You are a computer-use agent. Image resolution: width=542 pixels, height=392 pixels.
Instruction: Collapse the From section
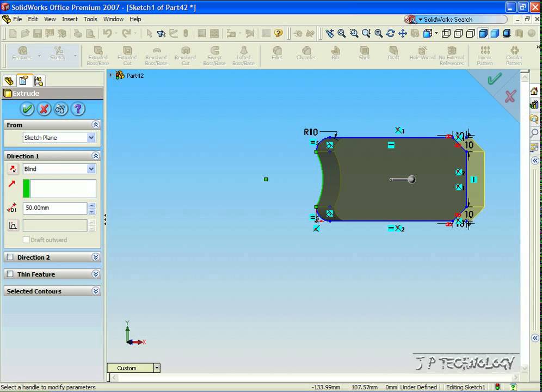click(x=96, y=125)
